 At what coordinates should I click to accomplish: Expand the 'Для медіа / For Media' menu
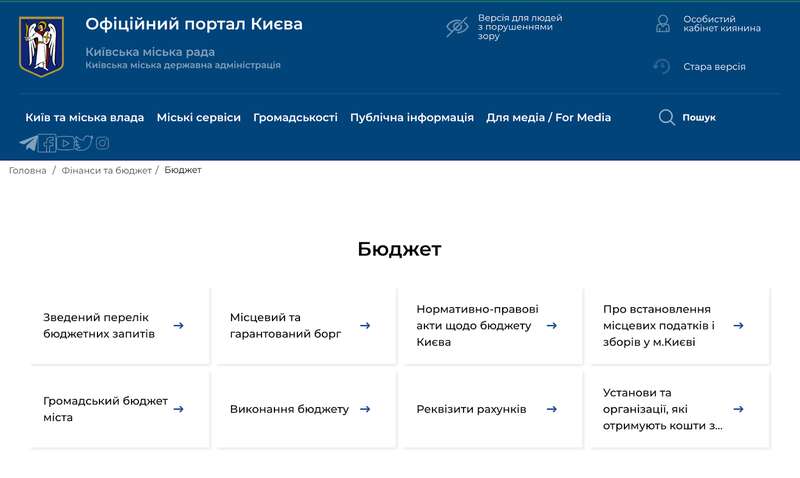(x=548, y=117)
